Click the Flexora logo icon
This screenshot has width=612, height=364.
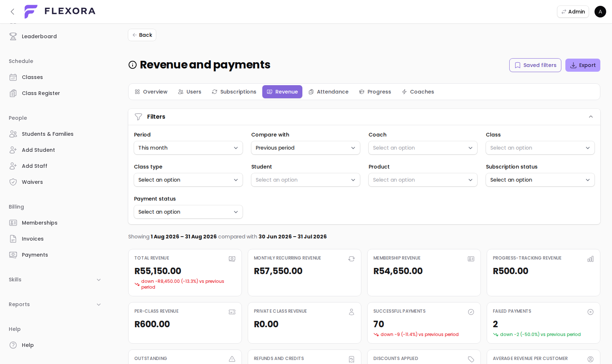pos(31,12)
